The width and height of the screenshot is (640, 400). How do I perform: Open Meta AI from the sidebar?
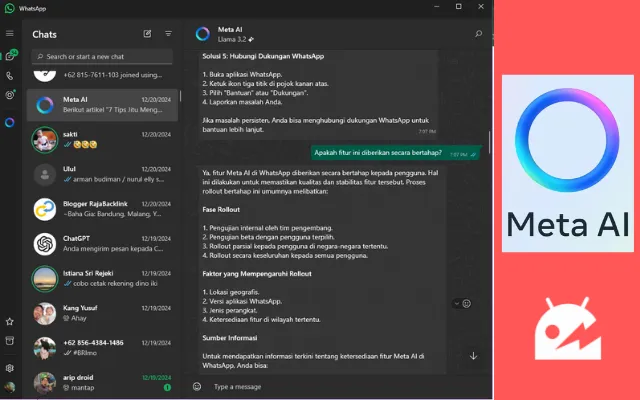[10, 122]
